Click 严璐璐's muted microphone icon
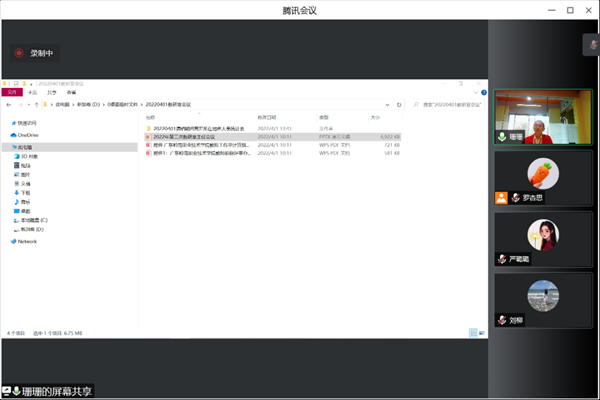 [x=502, y=259]
